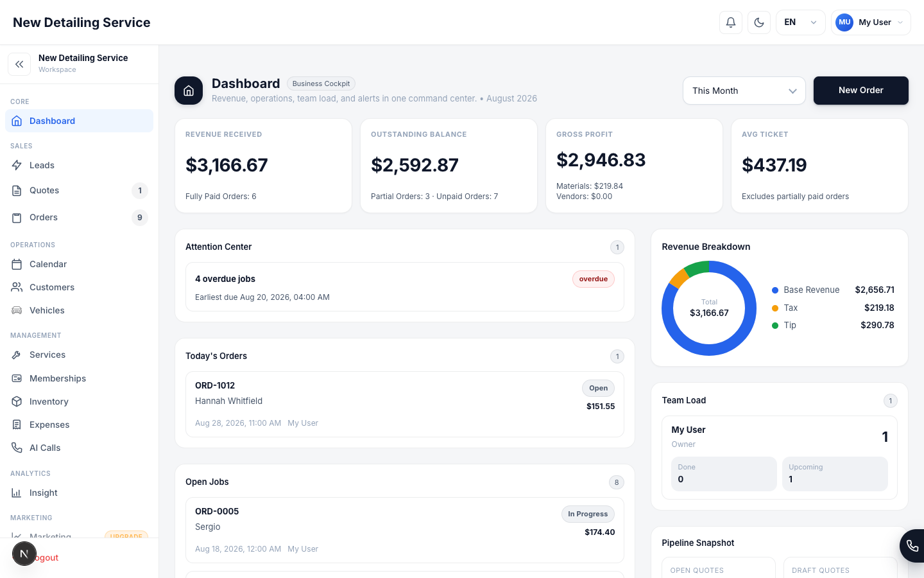This screenshot has height=578, width=924.
Task: Click the Inventory box icon
Action: [x=17, y=401]
